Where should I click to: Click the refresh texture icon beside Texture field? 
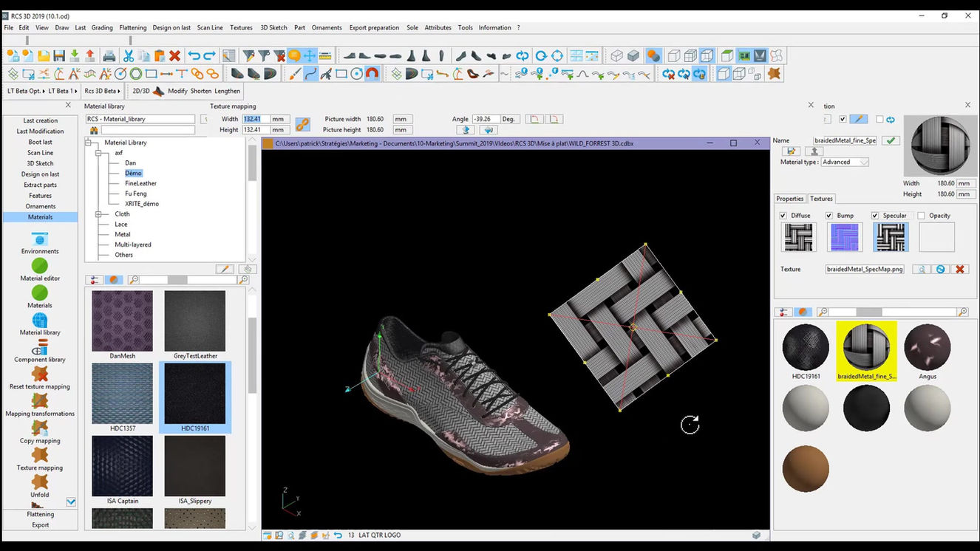click(940, 270)
